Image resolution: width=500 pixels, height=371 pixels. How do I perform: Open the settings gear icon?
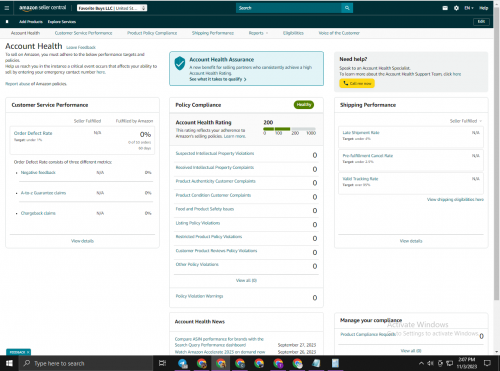[x=456, y=8]
